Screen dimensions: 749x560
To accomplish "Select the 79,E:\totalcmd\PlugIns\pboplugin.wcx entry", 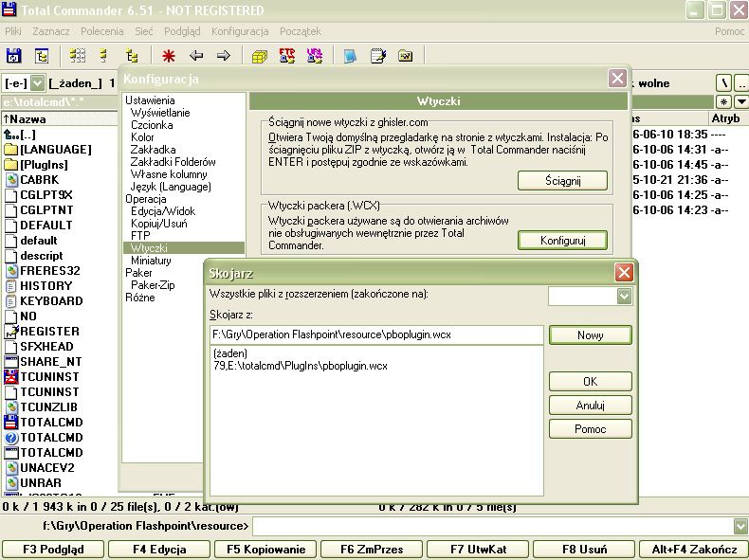I will (x=301, y=366).
